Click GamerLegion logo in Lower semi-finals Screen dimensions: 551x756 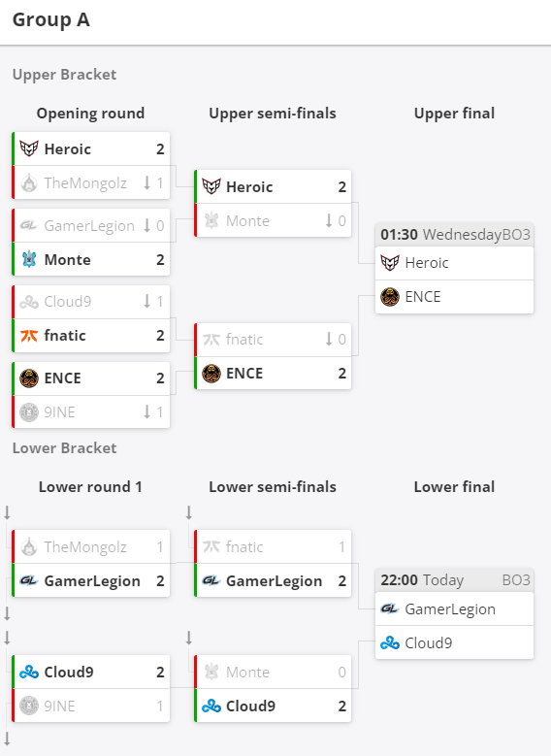(211, 580)
